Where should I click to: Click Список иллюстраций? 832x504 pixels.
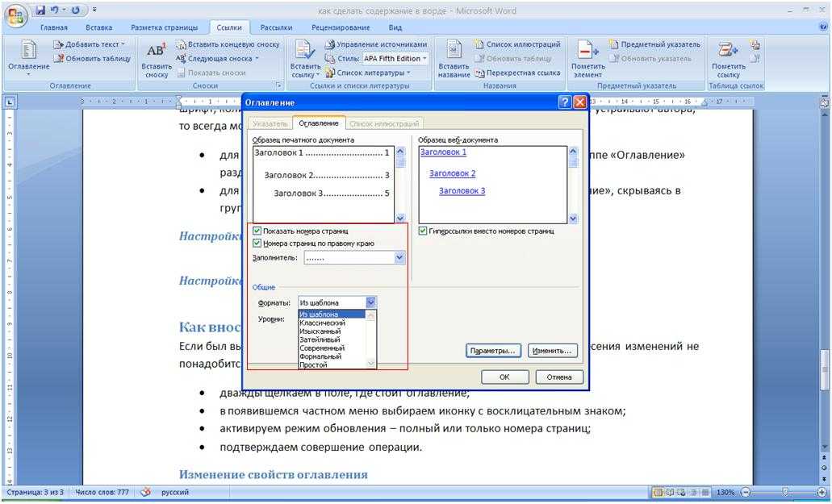click(x=517, y=44)
